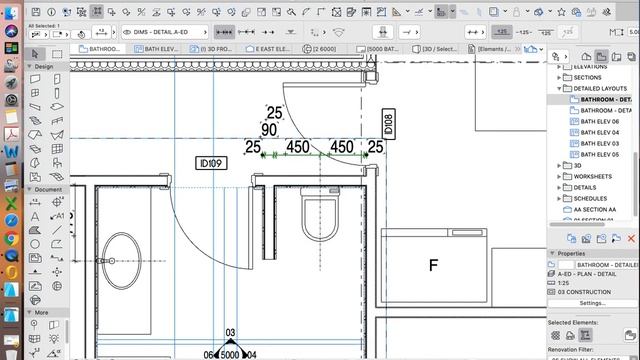Open the Properties Settings... button
640x360 pixels.
point(592,303)
